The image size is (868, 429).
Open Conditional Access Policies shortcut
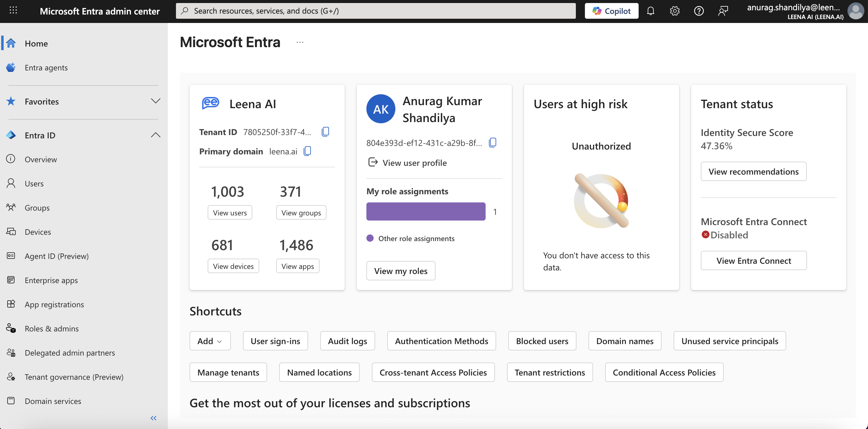pyautogui.click(x=664, y=372)
